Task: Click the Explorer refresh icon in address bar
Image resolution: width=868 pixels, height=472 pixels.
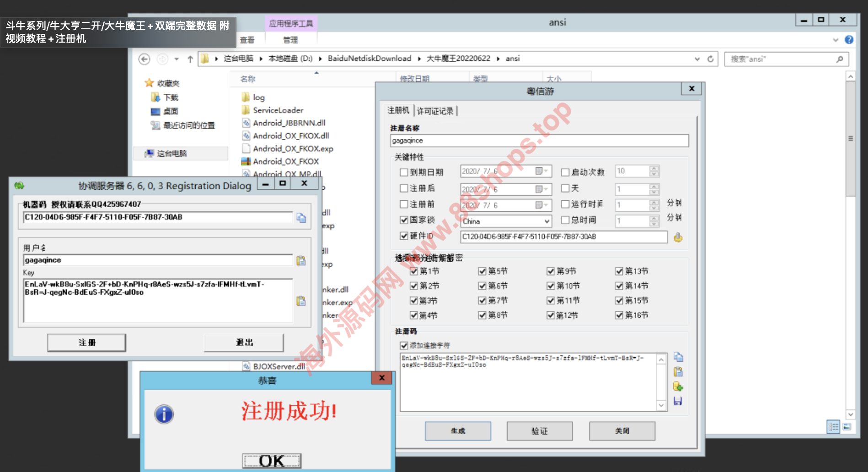Action: (710, 59)
